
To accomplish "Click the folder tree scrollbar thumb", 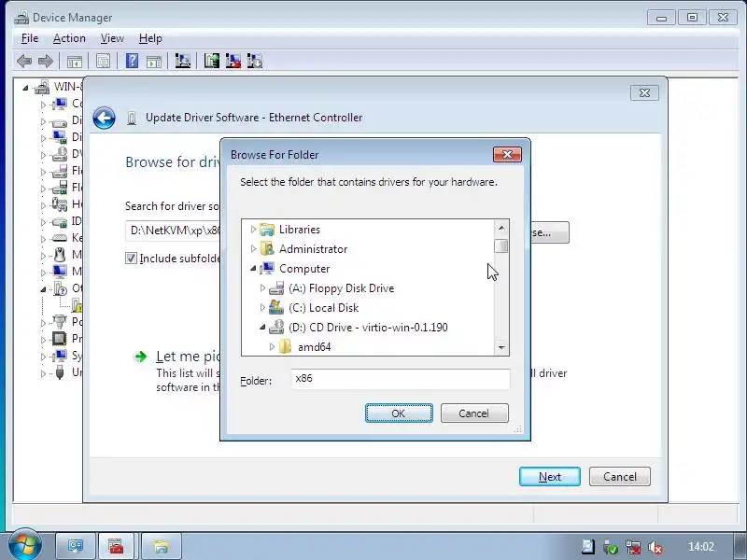I will pos(501,246).
